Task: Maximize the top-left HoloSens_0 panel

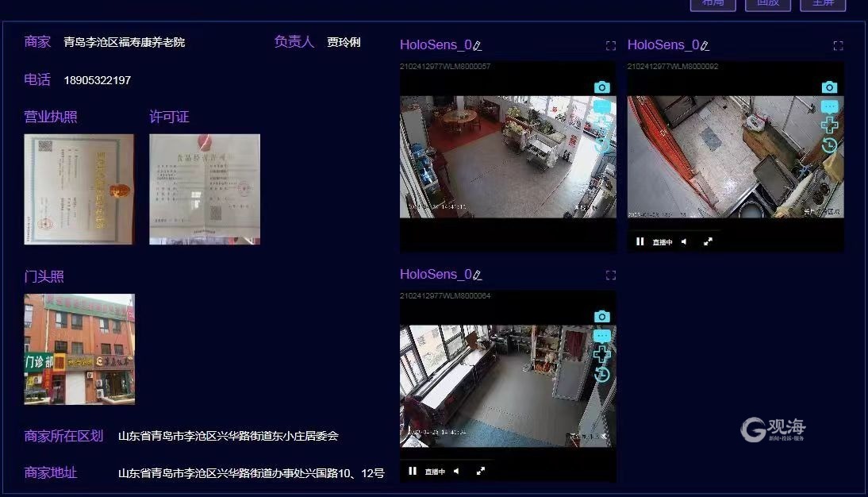Action: pos(610,46)
